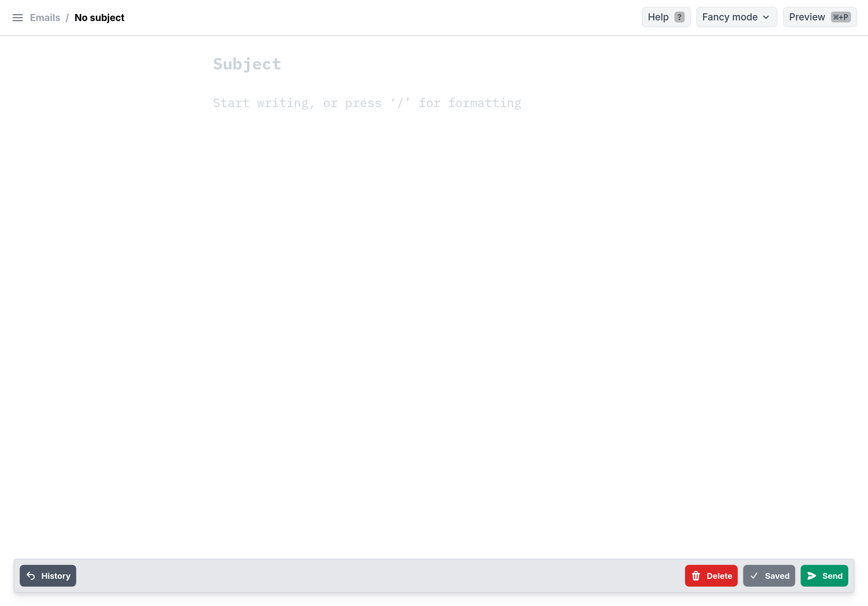The height and width of the screenshot is (606, 868).
Task: Click the Fancy mode dropdown chevron
Action: [767, 17]
